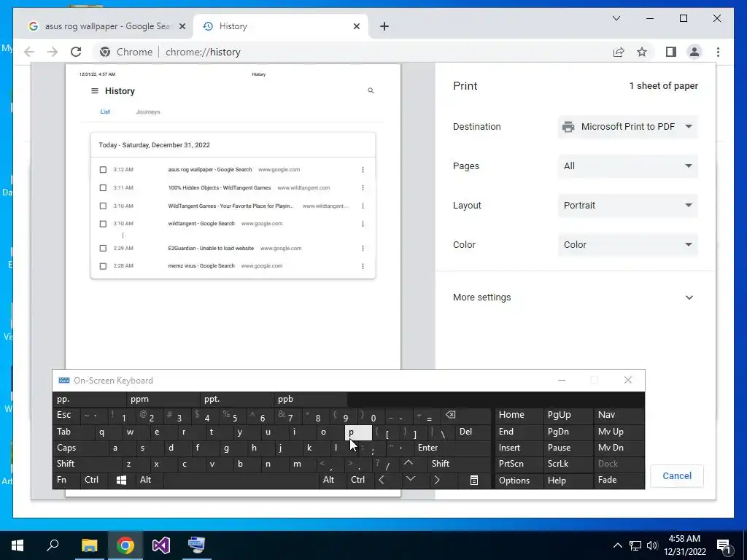The image size is (747, 560).
Task: Choose the 'ppm' text suggestion
Action: point(163,400)
